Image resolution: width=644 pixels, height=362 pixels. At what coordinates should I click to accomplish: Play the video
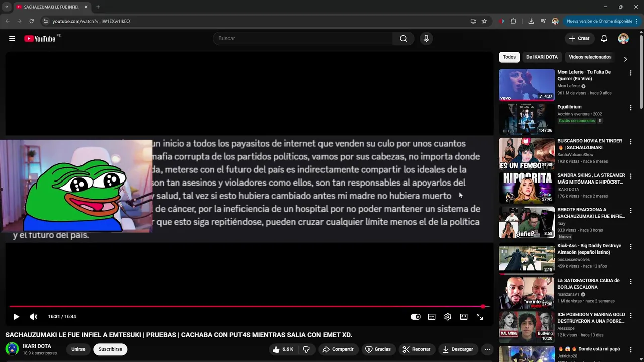(16, 317)
